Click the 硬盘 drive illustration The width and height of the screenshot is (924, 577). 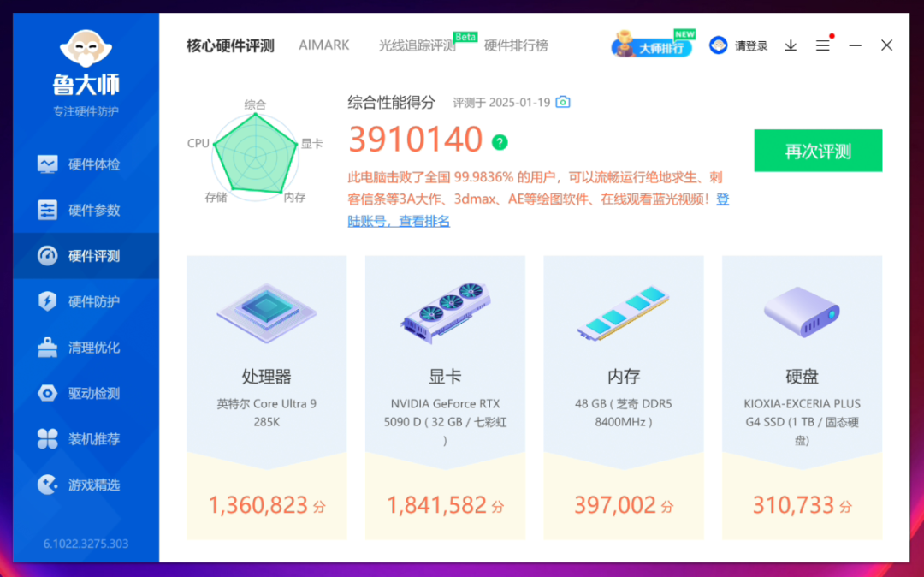click(x=802, y=312)
